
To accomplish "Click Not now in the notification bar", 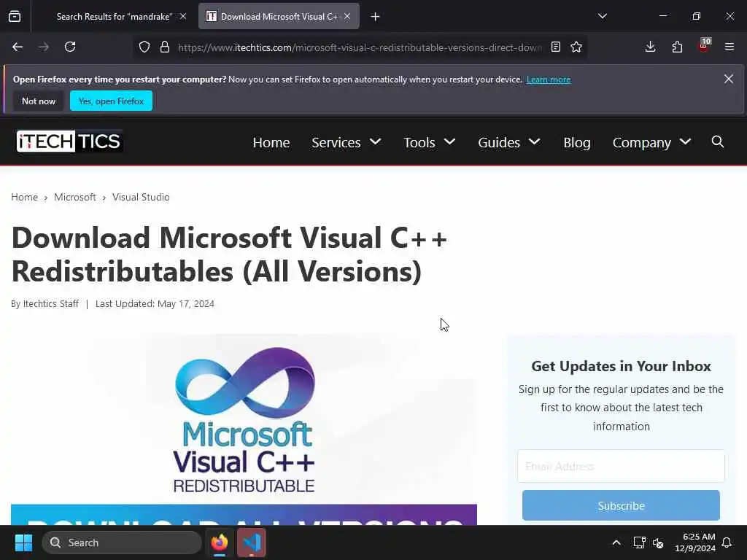I will (39, 101).
